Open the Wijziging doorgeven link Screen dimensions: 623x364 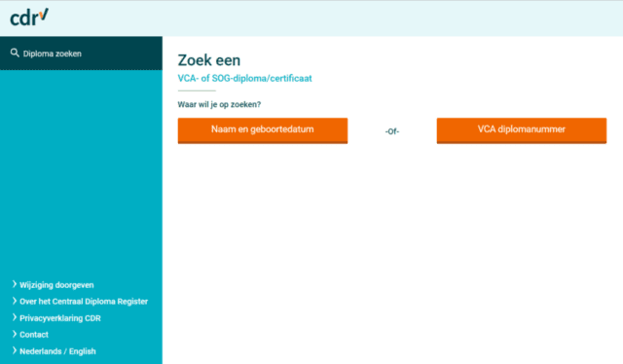pyautogui.click(x=56, y=285)
